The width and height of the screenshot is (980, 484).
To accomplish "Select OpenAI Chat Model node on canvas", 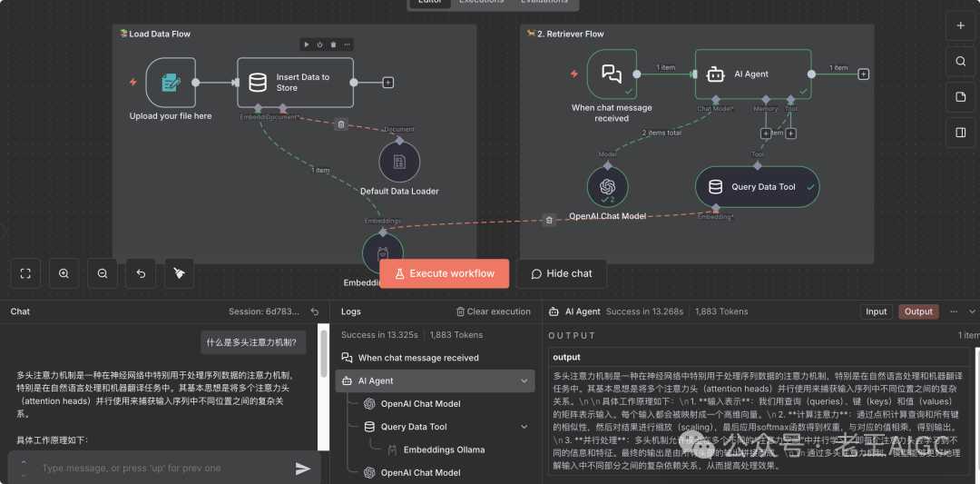I will [607, 187].
